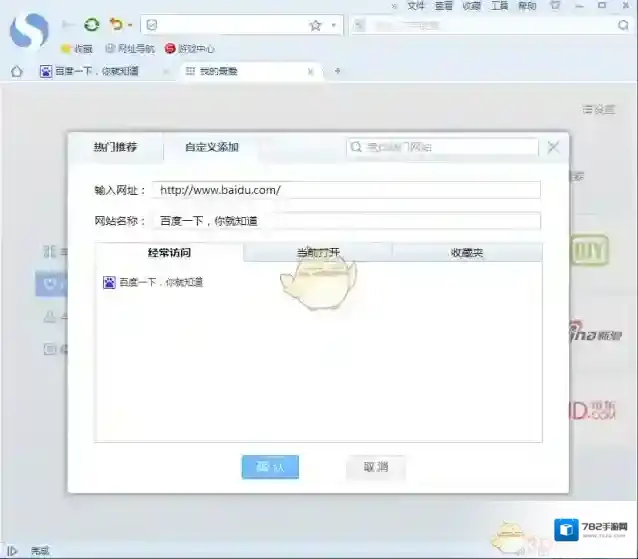
Task: Click the Baidu paw icon in the list
Action: [x=109, y=282]
